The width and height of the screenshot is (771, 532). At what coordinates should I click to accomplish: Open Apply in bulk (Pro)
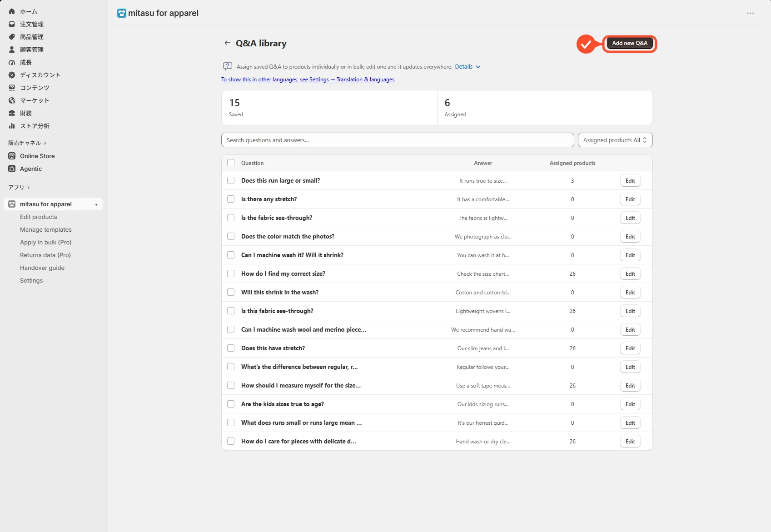tap(46, 242)
